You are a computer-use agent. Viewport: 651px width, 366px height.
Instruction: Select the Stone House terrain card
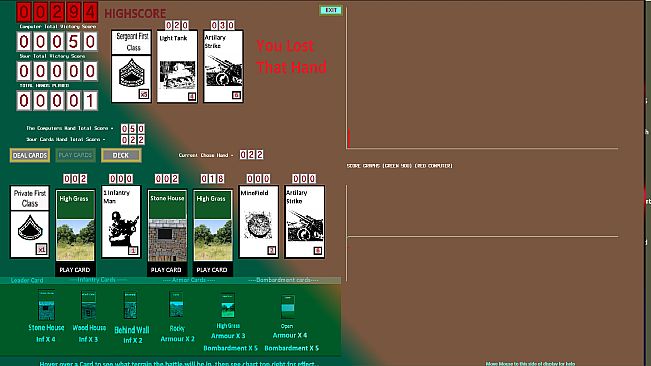click(167, 225)
